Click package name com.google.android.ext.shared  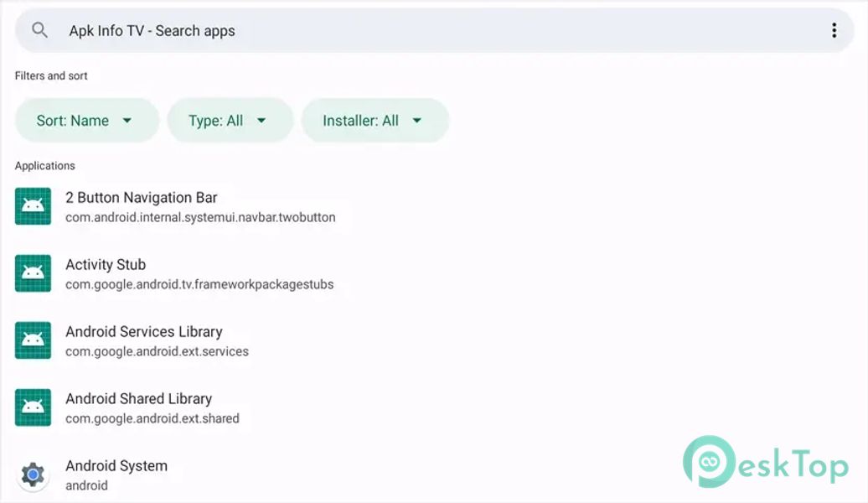click(152, 418)
